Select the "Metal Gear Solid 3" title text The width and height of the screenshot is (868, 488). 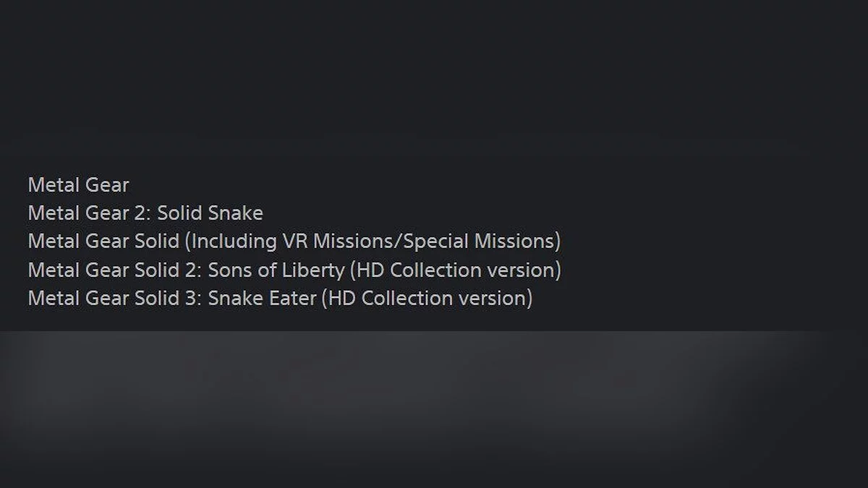coord(114,299)
